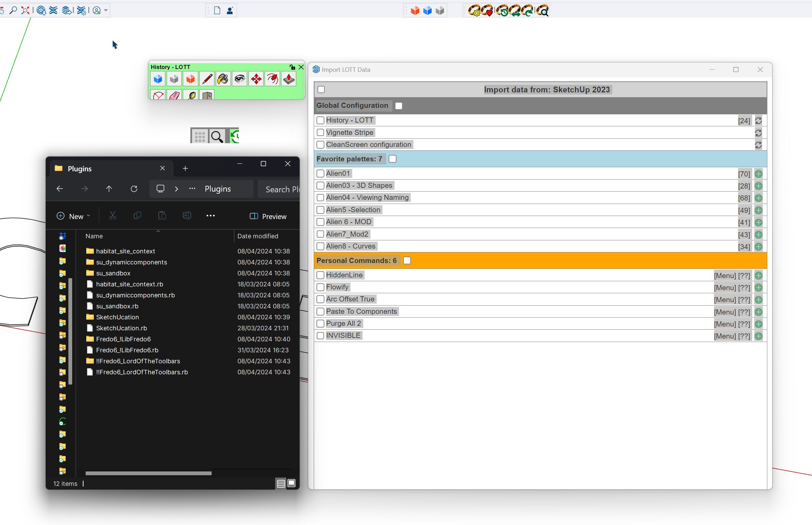812x525 pixels.
Task: Toggle the Alien01 favorite palette checkbox
Action: [x=321, y=173]
